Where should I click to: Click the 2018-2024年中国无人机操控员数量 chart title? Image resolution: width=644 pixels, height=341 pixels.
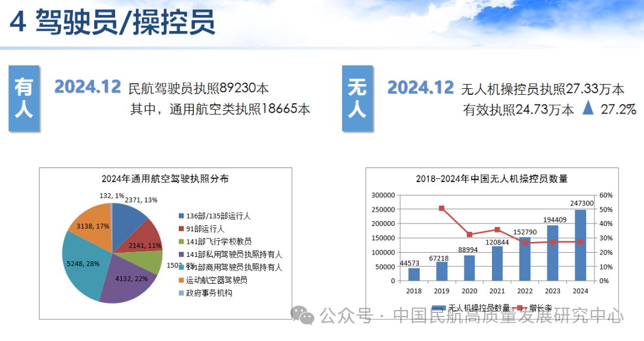(x=492, y=178)
